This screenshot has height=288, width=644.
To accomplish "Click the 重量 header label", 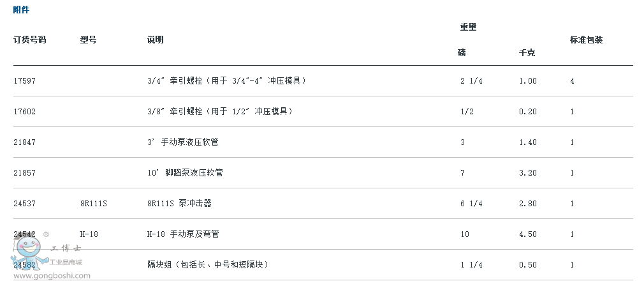I will point(468,27).
